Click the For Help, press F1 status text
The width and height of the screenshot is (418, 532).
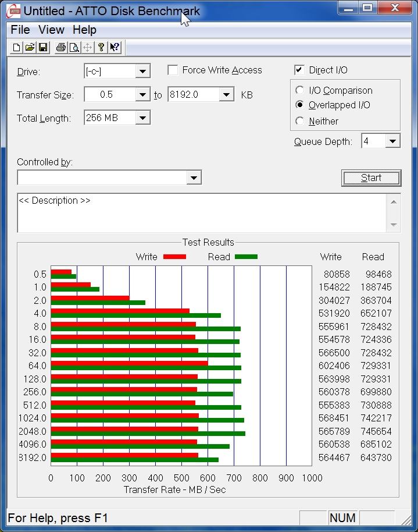tap(58, 518)
